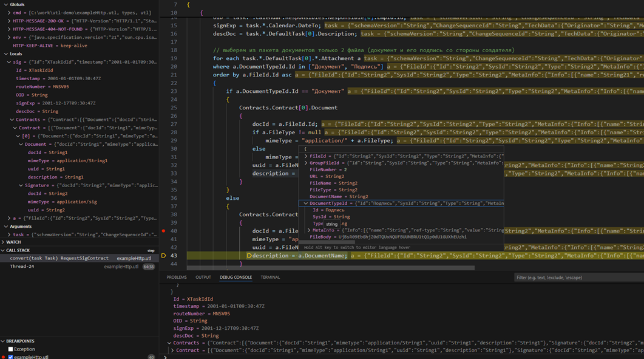
Task: Select mimeType = application/sig row
Action: (80, 202)
